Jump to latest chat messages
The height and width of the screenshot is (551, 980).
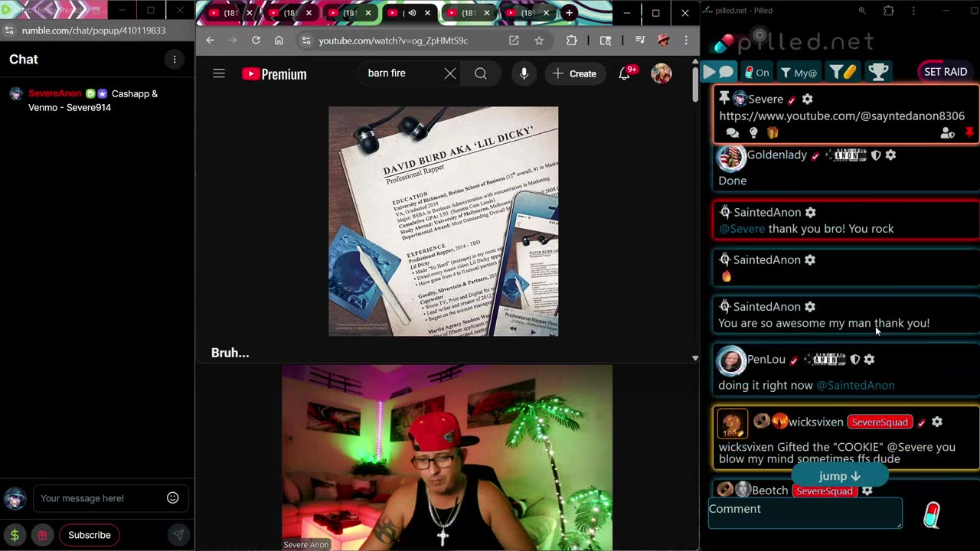[x=839, y=476]
